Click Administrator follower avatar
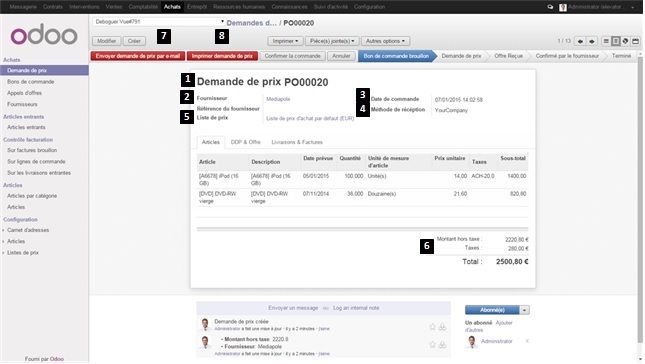The width and height of the screenshot is (645, 364). tap(472, 342)
